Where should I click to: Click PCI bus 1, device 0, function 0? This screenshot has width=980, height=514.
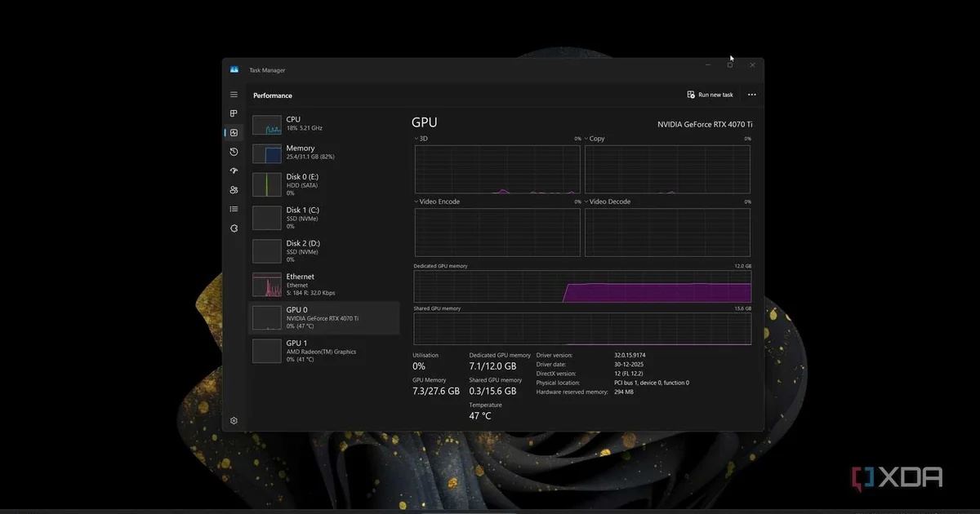click(652, 383)
